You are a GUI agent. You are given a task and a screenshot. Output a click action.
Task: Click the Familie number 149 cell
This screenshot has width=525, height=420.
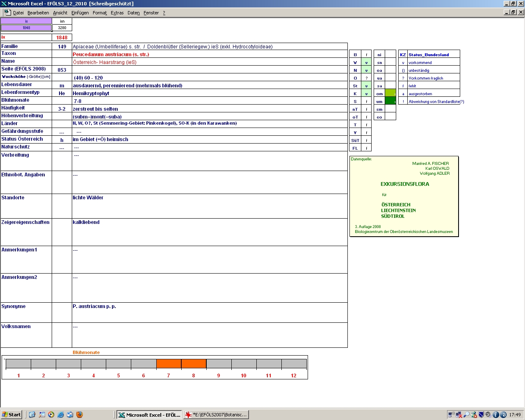[62, 46]
